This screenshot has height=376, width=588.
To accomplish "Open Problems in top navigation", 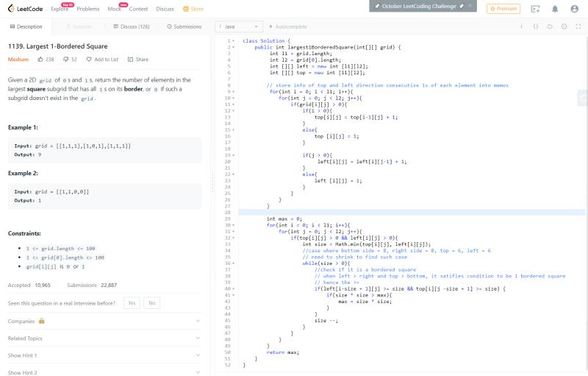I will [x=87, y=9].
